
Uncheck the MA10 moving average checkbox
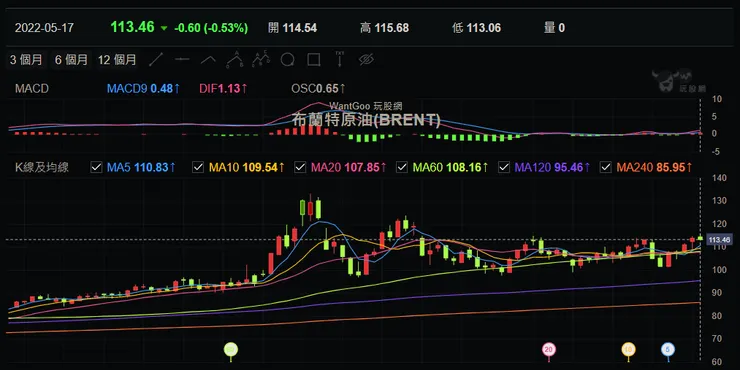pyautogui.click(x=198, y=167)
